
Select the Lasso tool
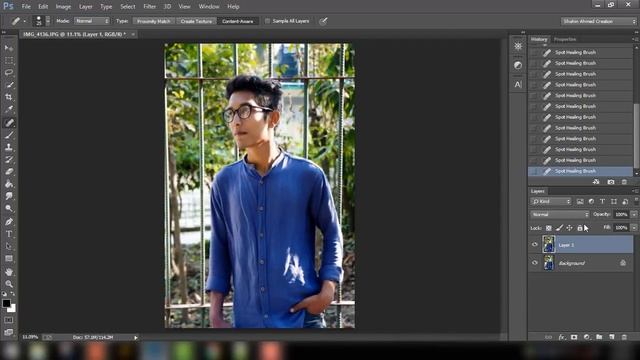tap(9, 73)
